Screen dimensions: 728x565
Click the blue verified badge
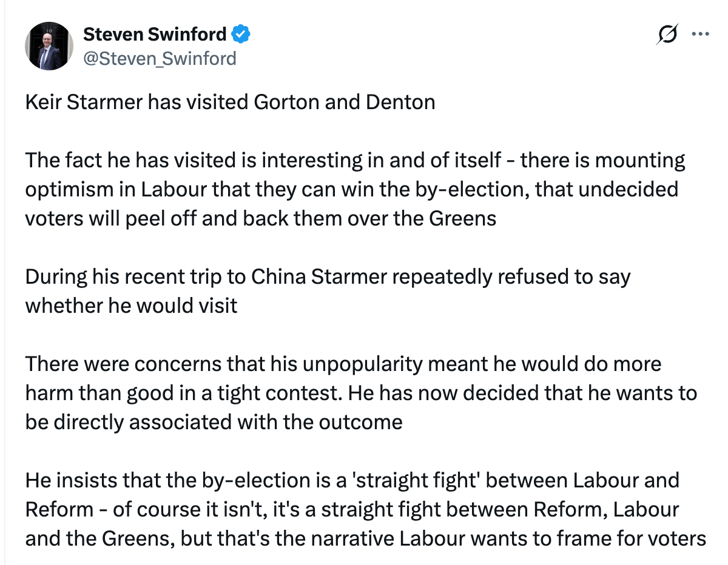[x=242, y=35]
